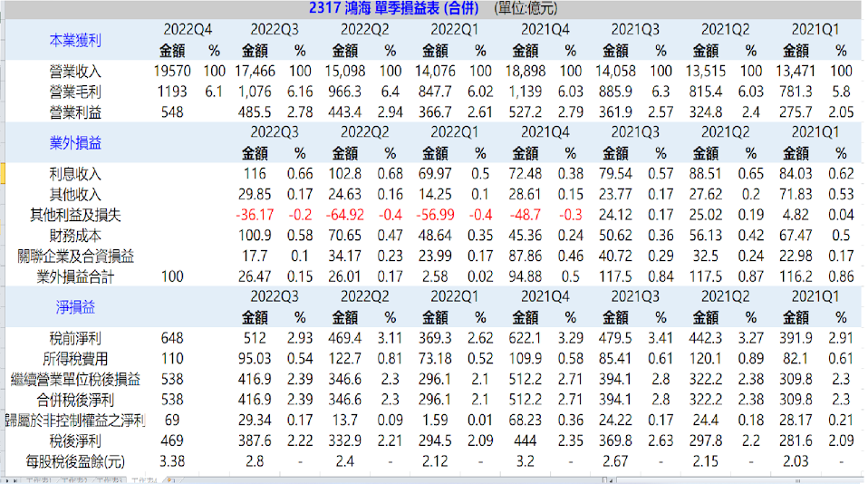Click the '(單位:億元)' unit note
868x484 pixels.
pyautogui.click(x=526, y=8)
